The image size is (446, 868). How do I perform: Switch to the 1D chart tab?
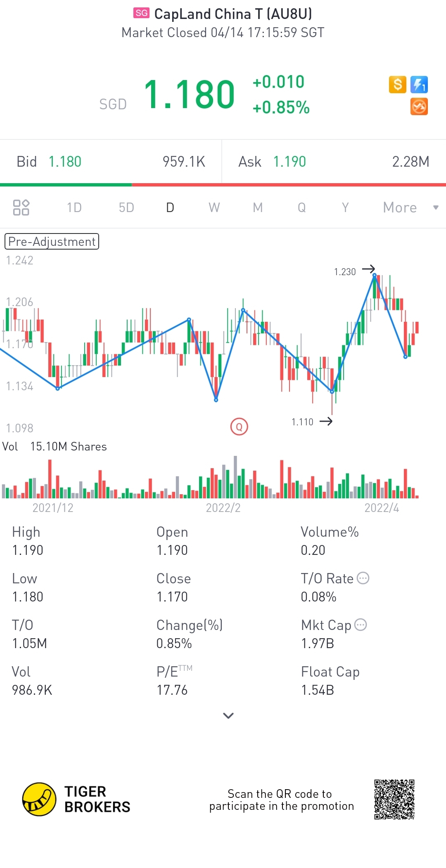[x=74, y=208]
